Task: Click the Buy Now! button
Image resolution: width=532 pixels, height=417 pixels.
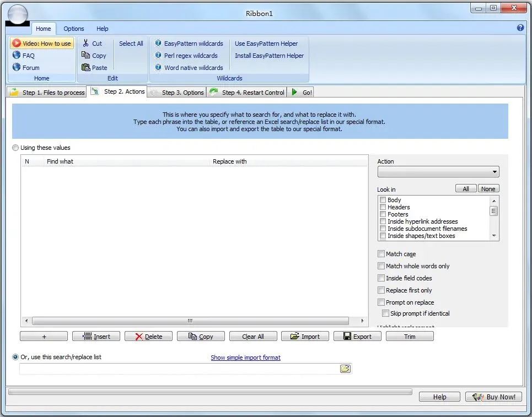Action: [493, 397]
